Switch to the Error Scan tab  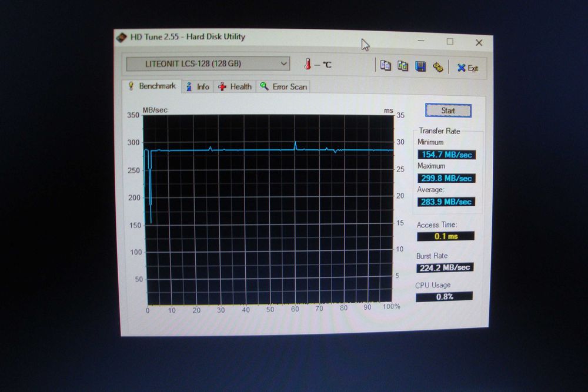283,86
